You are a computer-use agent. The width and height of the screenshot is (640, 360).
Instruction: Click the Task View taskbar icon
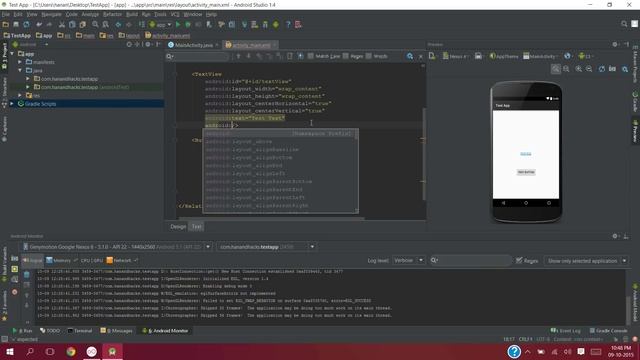pos(50,351)
